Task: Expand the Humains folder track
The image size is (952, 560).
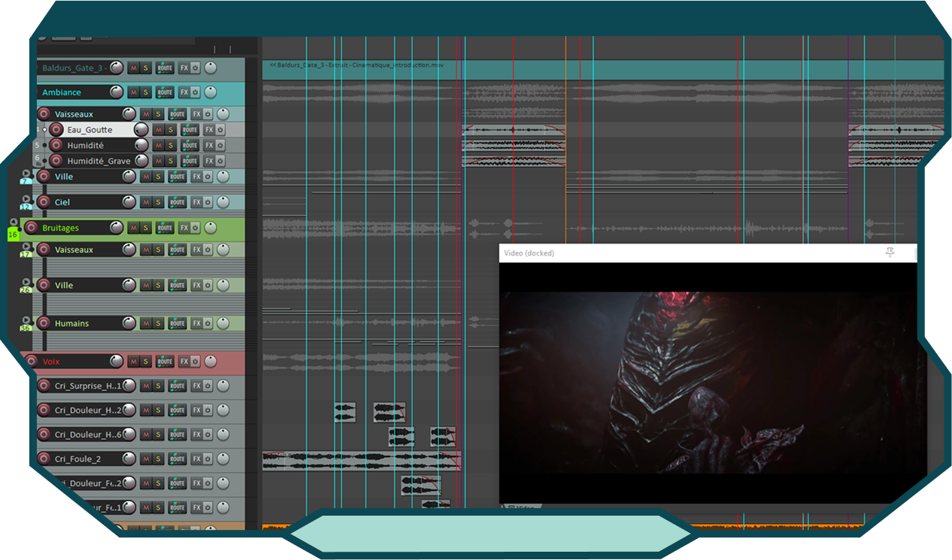Action: [x=26, y=320]
